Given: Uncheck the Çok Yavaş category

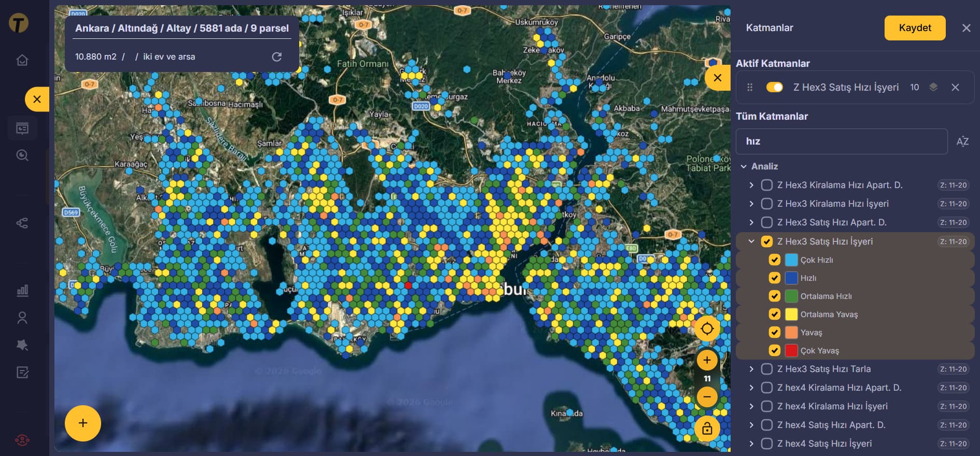Looking at the screenshot, I should coord(775,351).
